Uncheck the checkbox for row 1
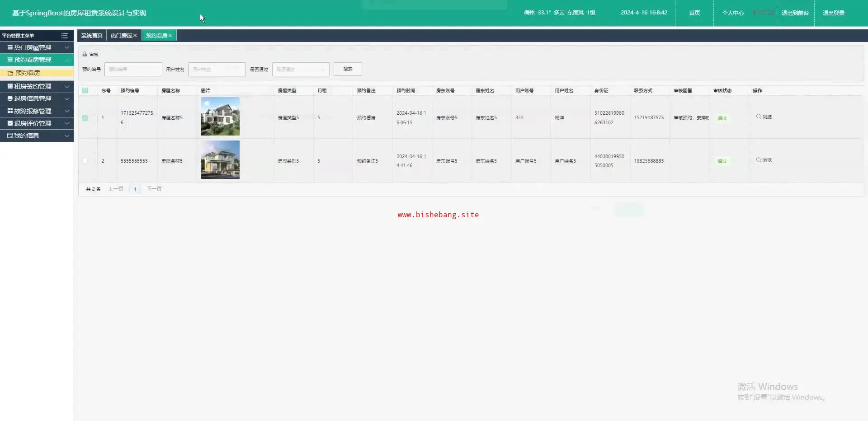 click(x=85, y=118)
